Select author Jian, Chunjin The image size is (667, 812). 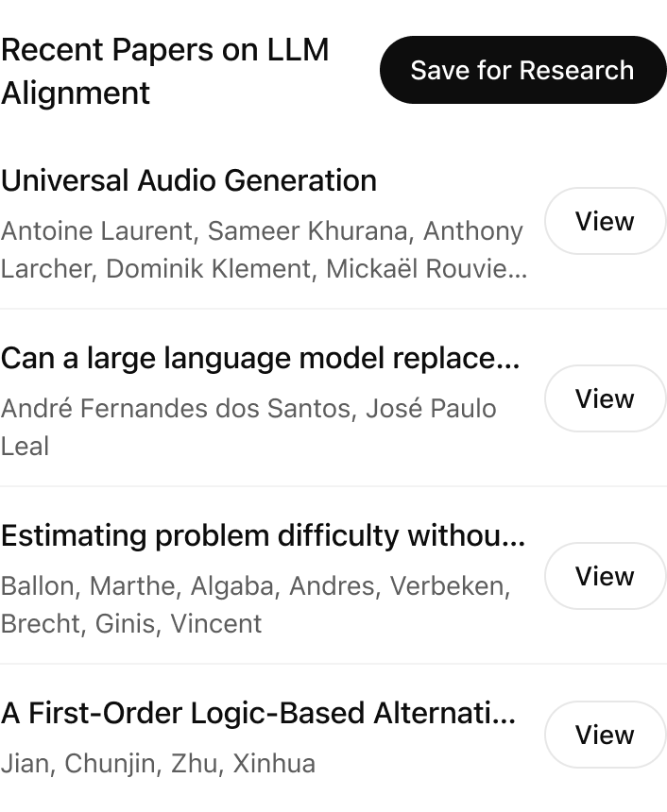pos(78,764)
